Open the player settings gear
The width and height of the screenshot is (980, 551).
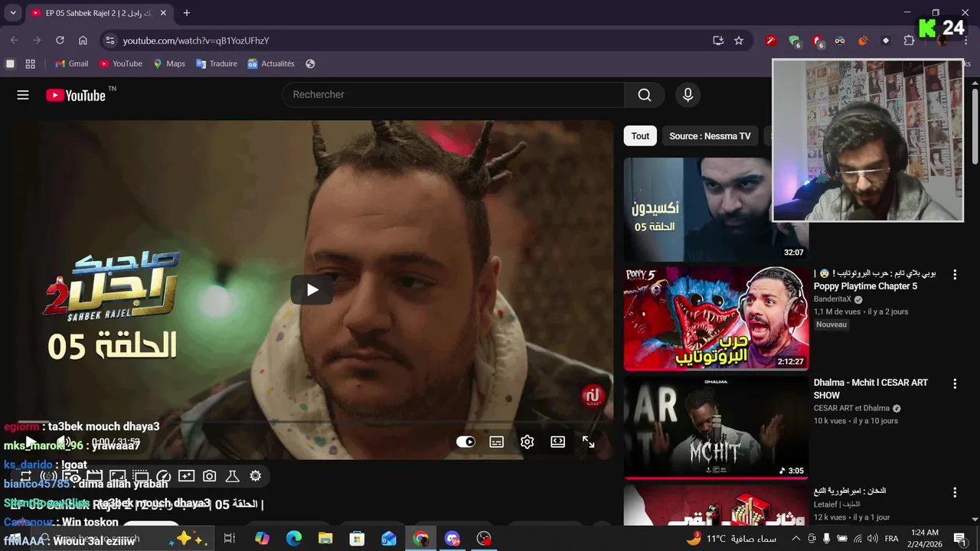[527, 442]
